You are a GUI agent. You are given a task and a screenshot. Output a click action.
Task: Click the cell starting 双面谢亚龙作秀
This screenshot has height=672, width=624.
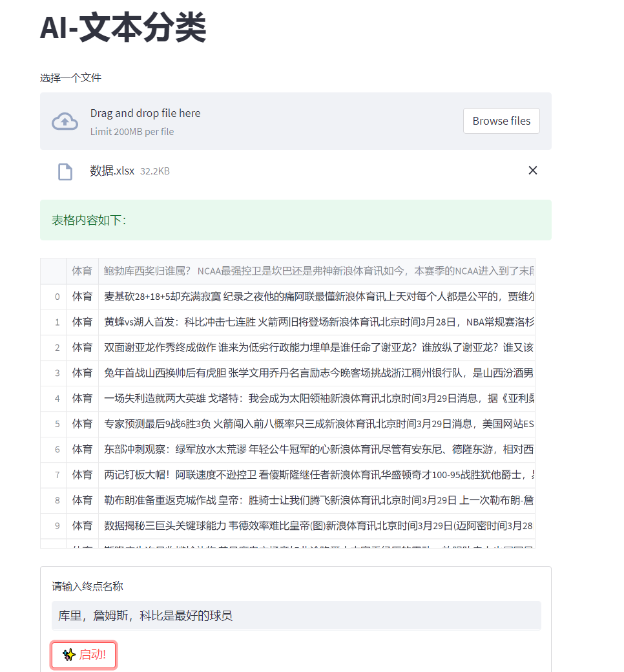[317, 348]
